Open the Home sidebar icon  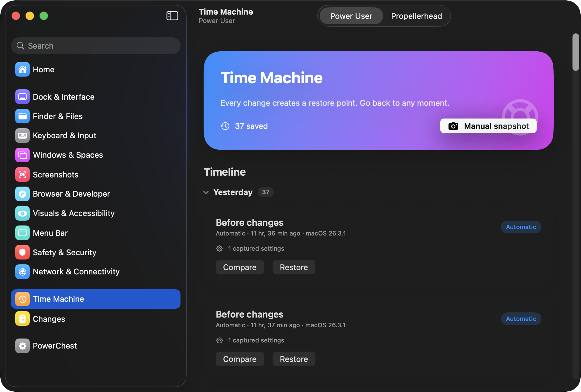point(22,70)
